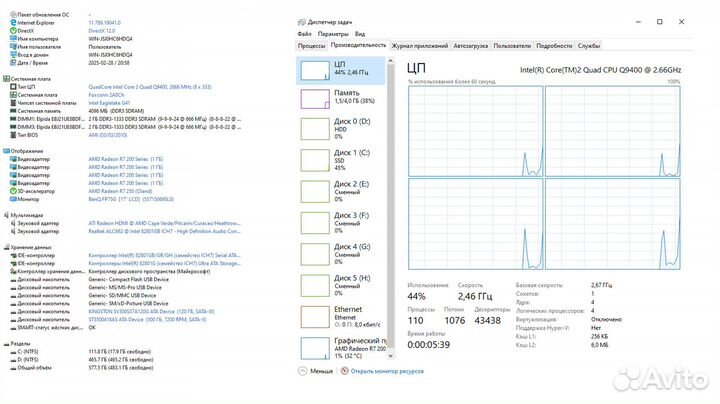This screenshot has height=404, width=720.
Task: Select Диск 1 (C:) SSD item
Action: click(340, 160)
